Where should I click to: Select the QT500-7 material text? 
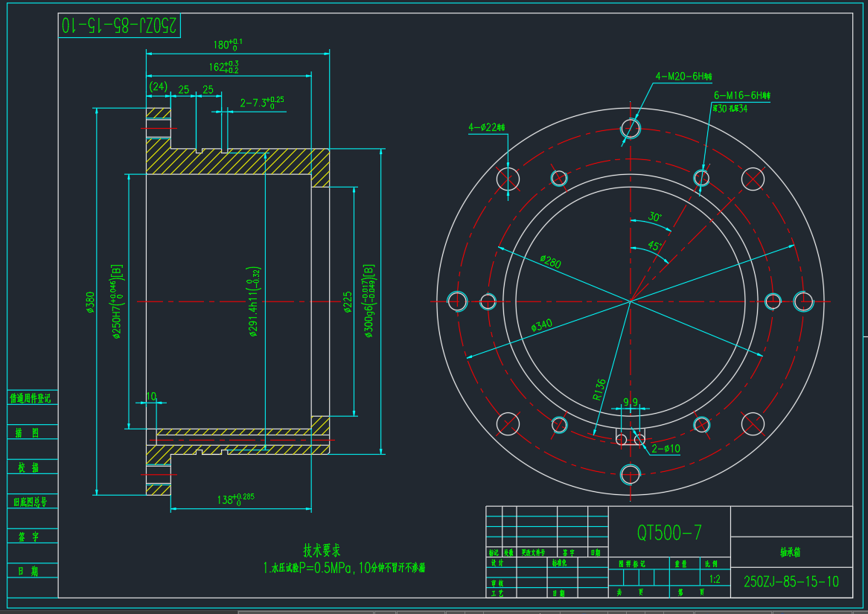point(669,533)
